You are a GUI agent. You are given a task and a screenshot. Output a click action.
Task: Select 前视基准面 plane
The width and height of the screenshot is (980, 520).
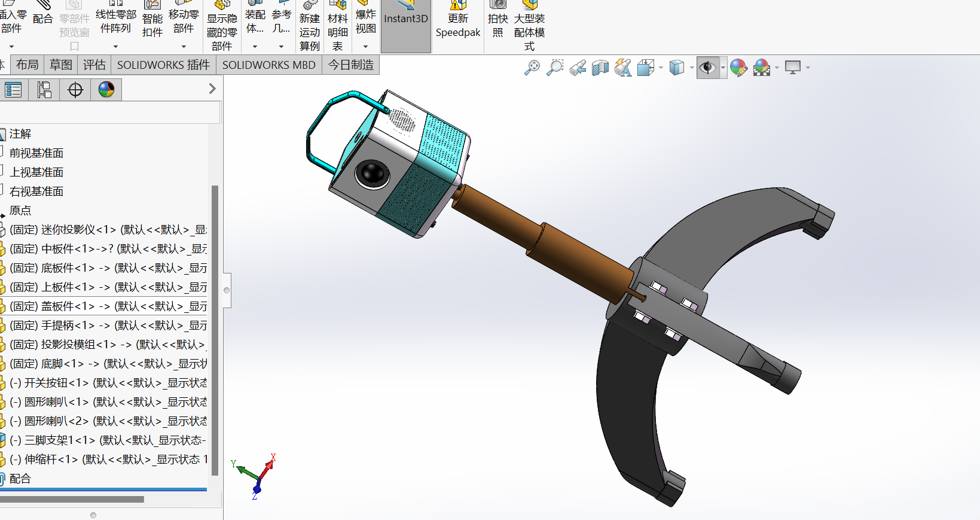[36, 153]
